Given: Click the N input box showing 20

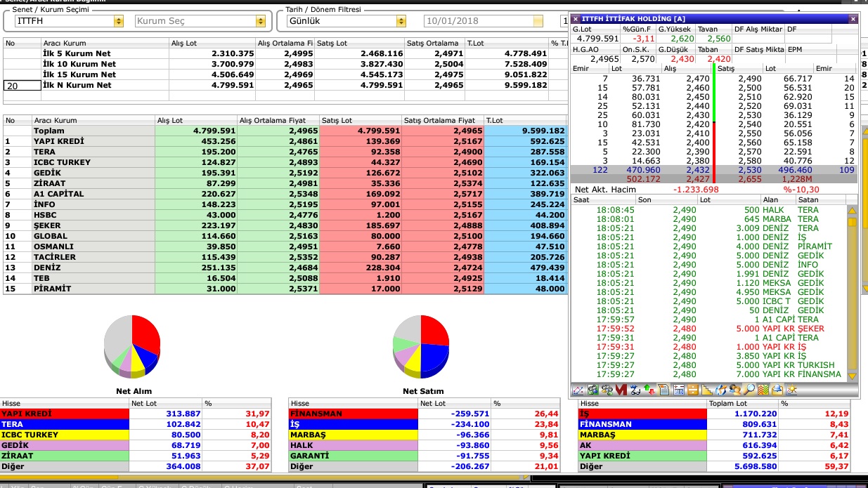Looking at the screenshot, I should [21, 86].
